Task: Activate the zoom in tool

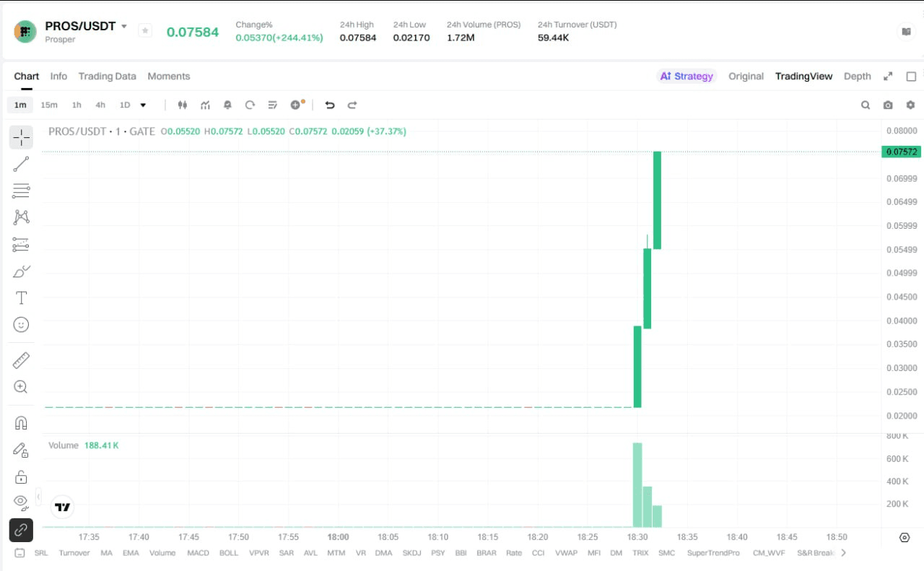Action: tap(21, 387)
